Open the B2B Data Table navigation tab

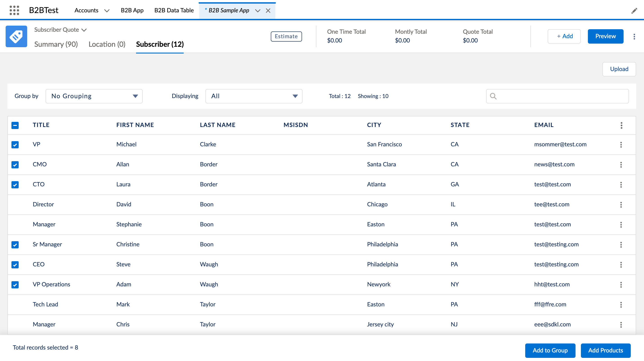click(174, 10)
